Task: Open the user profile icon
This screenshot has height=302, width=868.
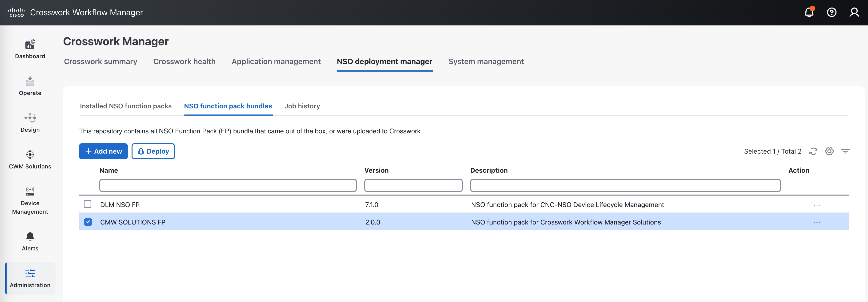Action: tap(854, 12)
